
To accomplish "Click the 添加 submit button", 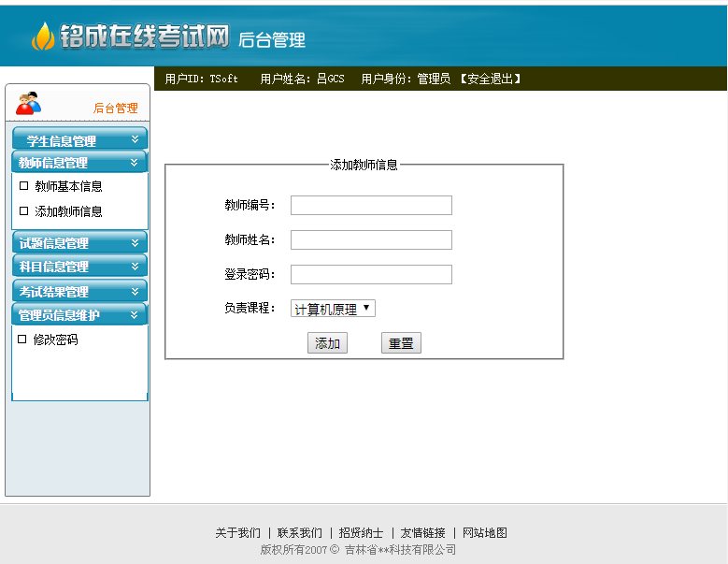I will tap(327, 343).
